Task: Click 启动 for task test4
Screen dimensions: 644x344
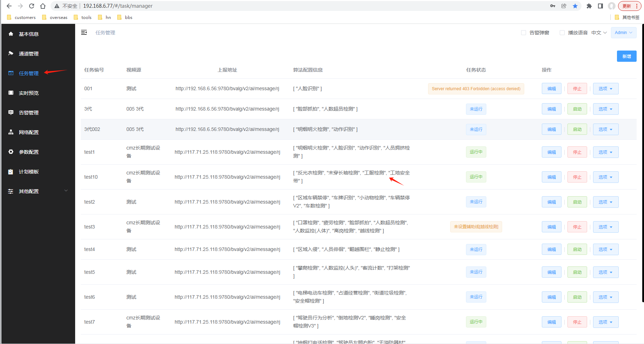Action: [x=577, y=249]
